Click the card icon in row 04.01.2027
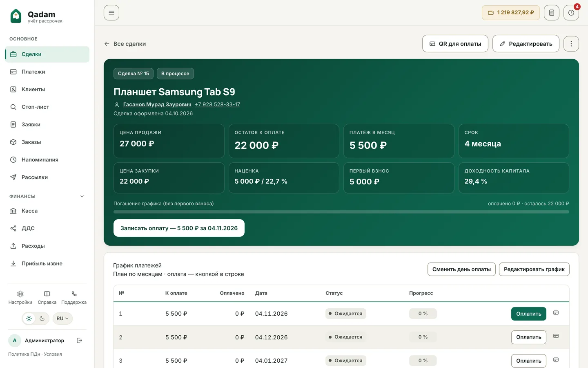Viewport: 588px width, 368px height. [x=556, y=360]
